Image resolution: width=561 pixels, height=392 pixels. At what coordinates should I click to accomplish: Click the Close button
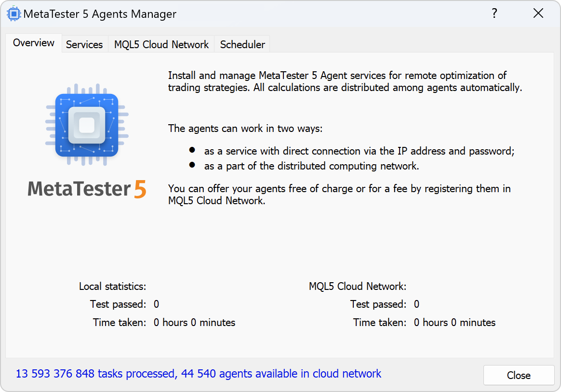[x=519, y=375]
